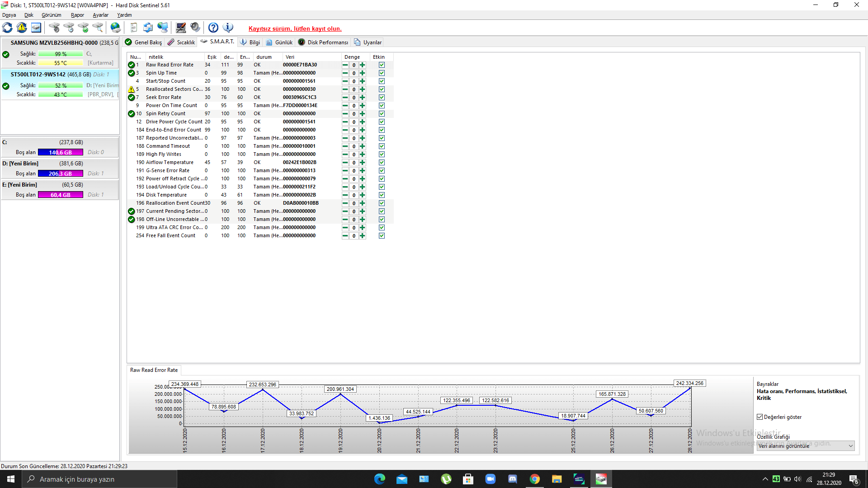Open the report notepad toolbar icon

(x=133, y=28)
